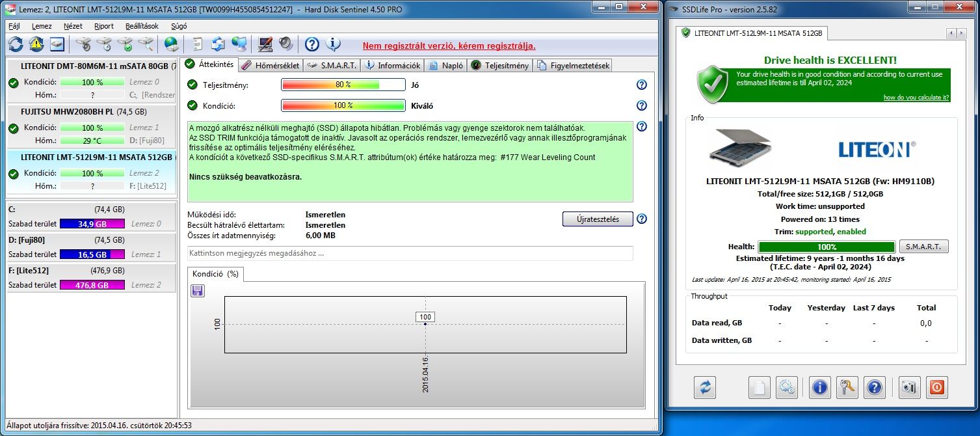Viewport: 980px width, 436px height.
Task: Click the help icon beside Kondíció bar
Action: [x=642, y=105]
